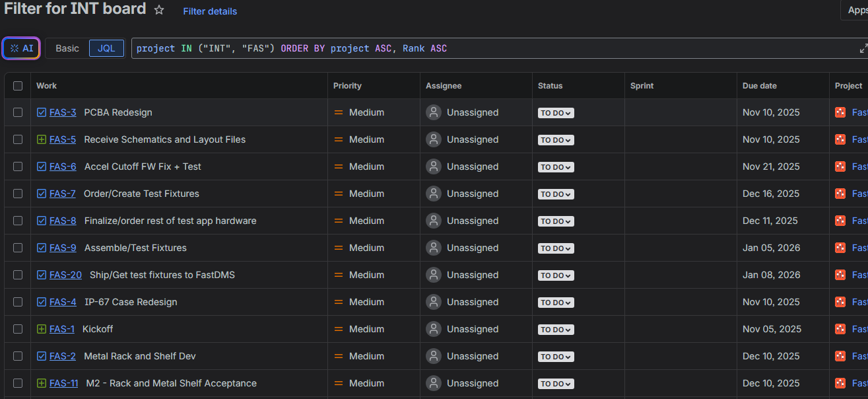Select the checkbox for FAS-4 row
The width and height of the screenshot is (868, 399).
coord(18,302)
